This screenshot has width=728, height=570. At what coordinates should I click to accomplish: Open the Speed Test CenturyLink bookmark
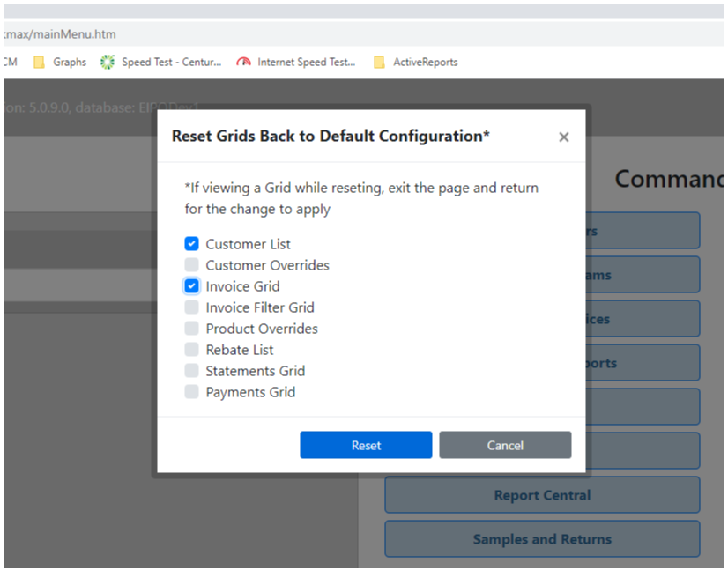161,63
